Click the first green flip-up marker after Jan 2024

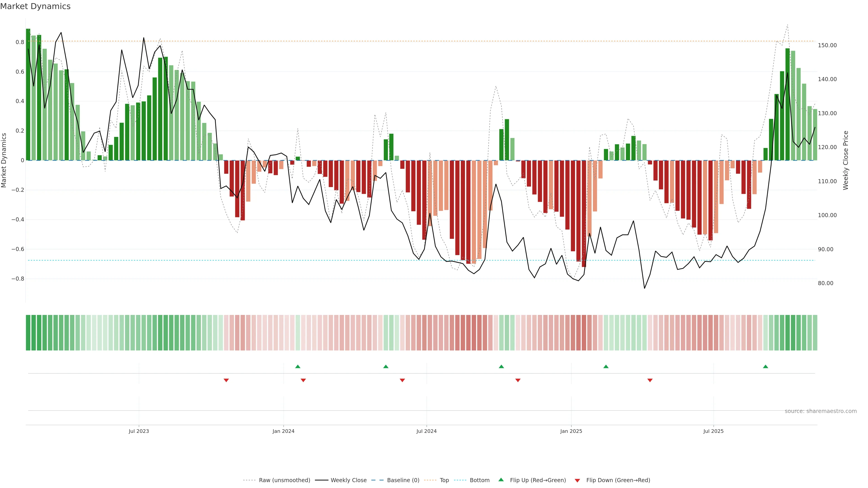point(297,366)
